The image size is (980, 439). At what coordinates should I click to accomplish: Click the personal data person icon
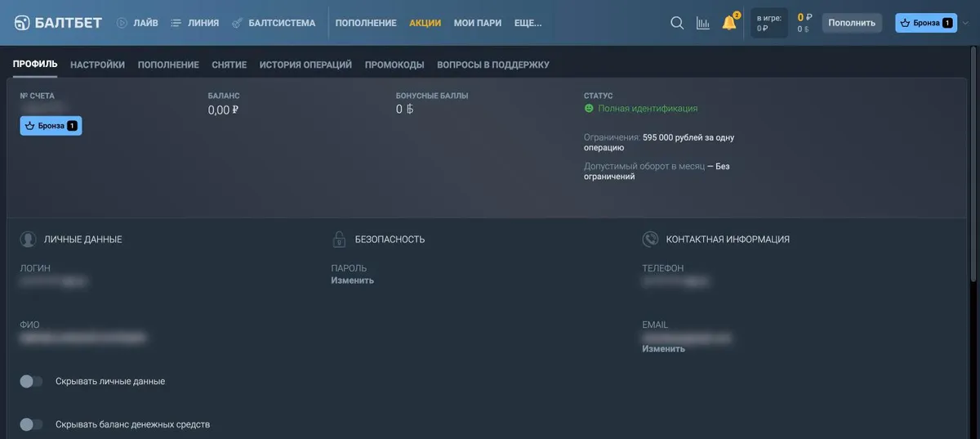[x=29, y=240]
